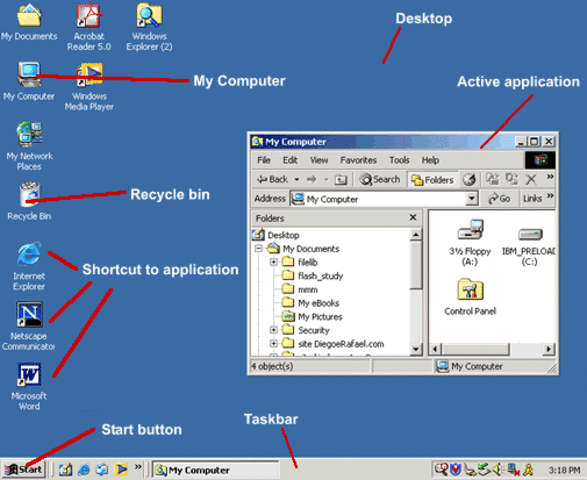The image size is (587, 480).
Task: Select My eBooks folder in tree
Action: (311, 303)
